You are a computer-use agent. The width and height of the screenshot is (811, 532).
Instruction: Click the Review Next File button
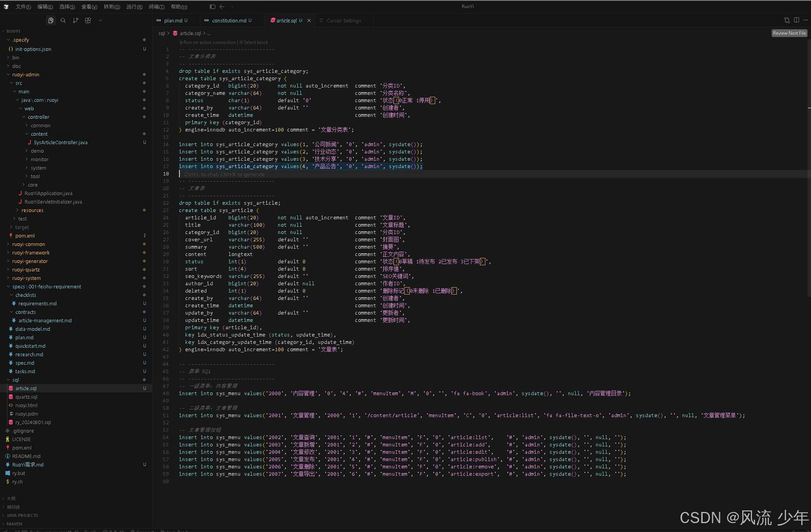[789, 33]
